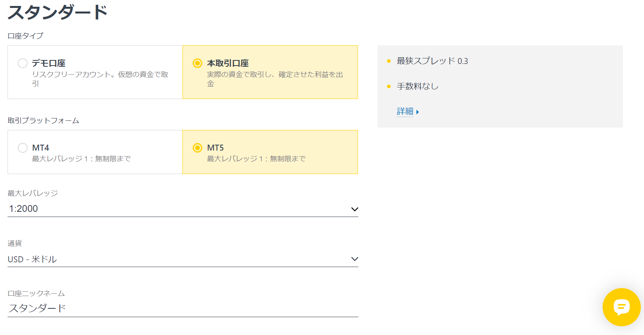Image resolution: width=644 pixels, height=335 pixels.
Task: Click the 最狭スプレッド 0.3 bullet item
Action: [x=432, y=61]
